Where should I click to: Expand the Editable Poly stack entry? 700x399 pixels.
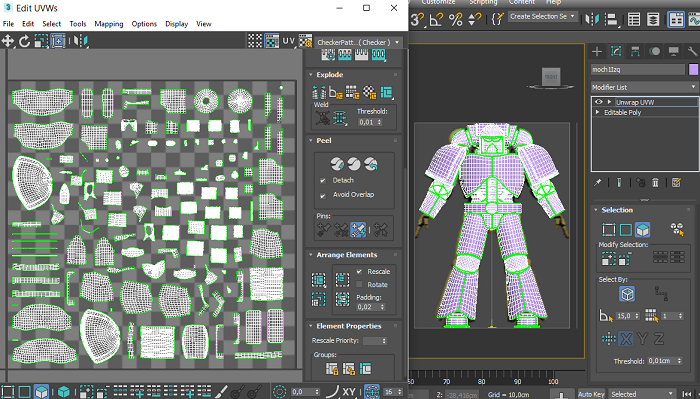(597, 112)
